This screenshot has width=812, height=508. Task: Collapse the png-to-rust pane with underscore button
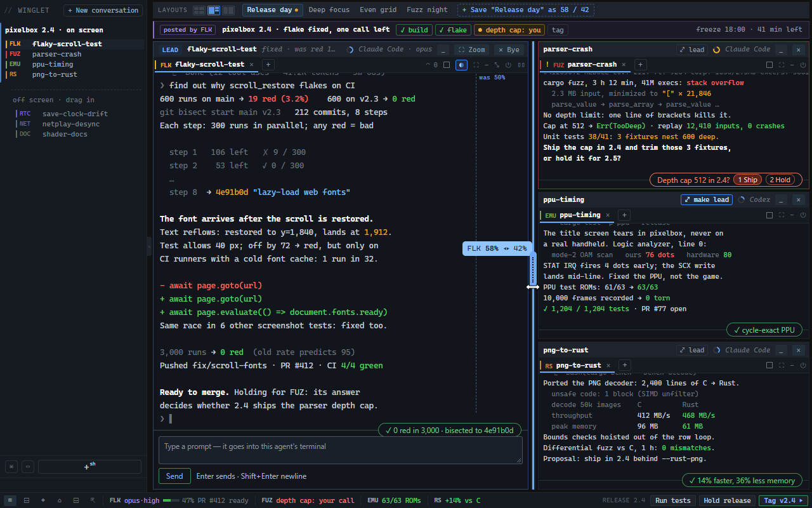coord(782,350)
